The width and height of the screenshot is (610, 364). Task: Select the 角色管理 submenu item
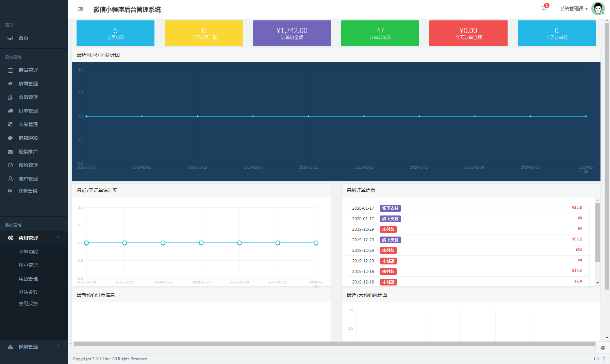tap(28, 279)
